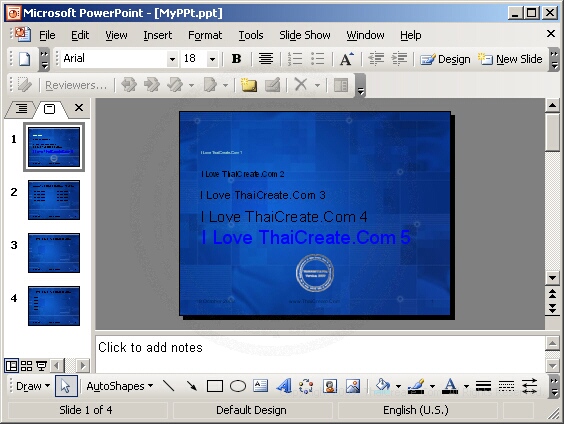
Task: Click the Insert Comment note icon
Action: [249, 85]
